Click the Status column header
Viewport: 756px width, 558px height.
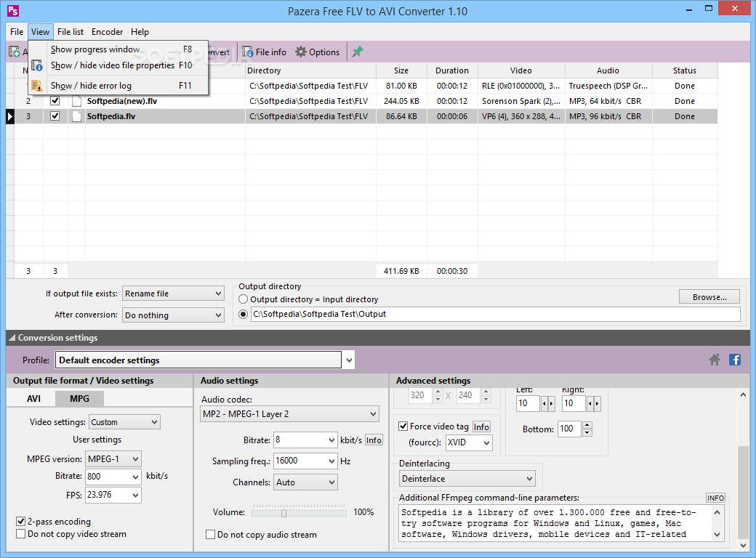[684, 70]
